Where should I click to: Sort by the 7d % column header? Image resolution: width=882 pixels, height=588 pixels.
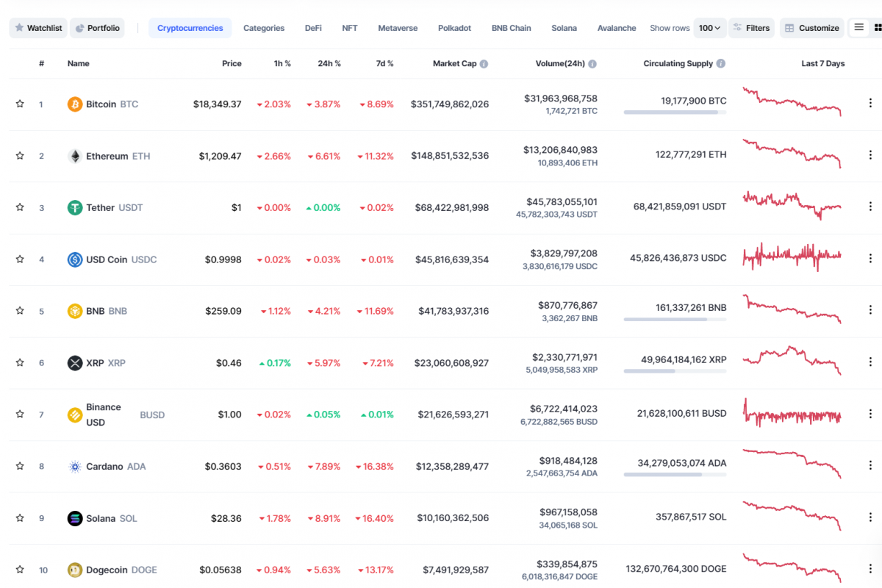tap(384, 64)
